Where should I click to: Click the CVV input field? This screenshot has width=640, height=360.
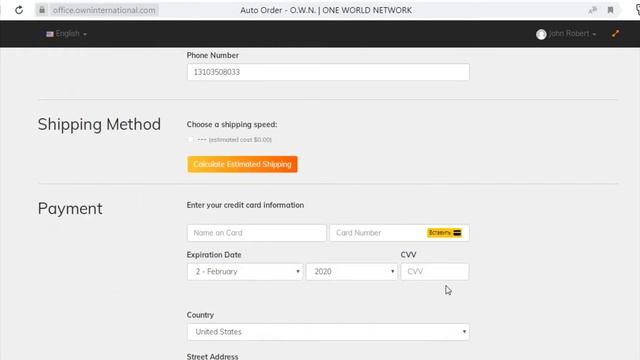435,272
